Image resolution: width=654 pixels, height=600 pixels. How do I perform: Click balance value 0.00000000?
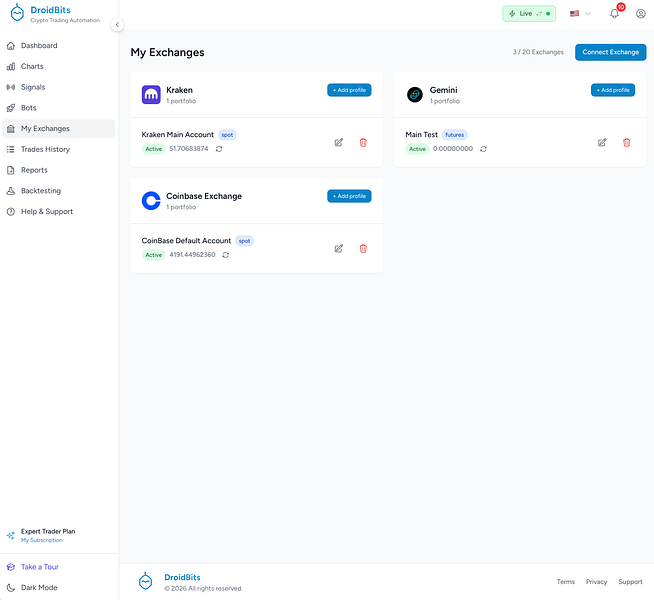pyautogui.click(x=453, y=148)
